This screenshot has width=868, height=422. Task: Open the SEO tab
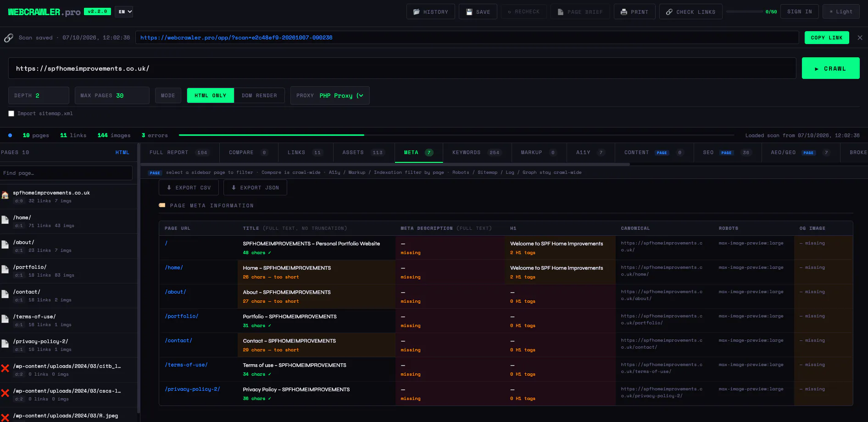tap(728, 153)
